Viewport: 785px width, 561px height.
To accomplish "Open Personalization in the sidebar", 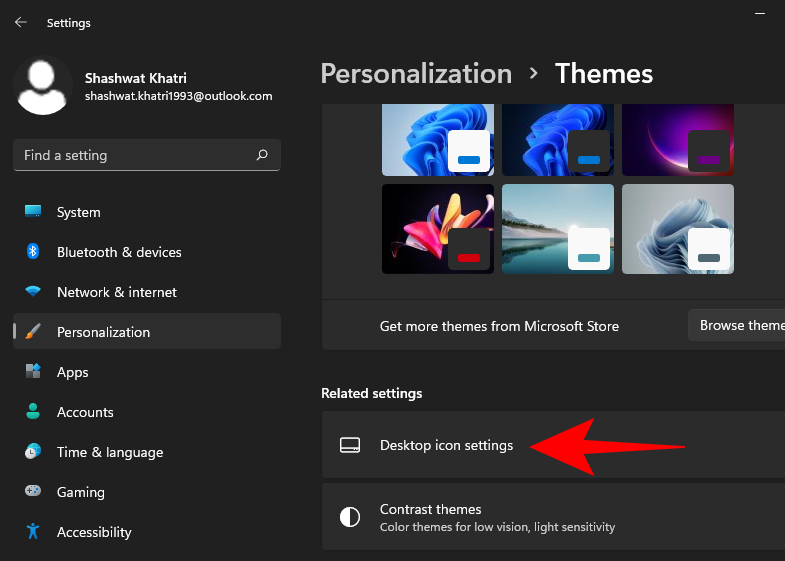I will click(103, 332).
